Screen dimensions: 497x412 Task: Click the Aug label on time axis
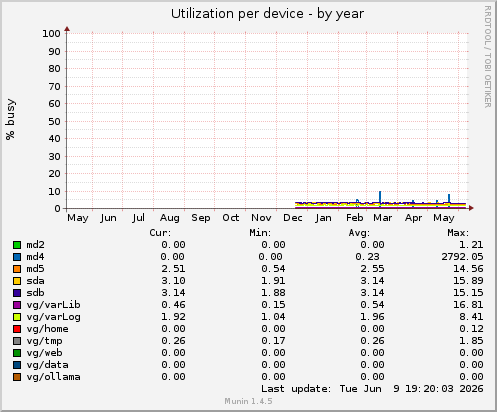(x=170, y=218)
